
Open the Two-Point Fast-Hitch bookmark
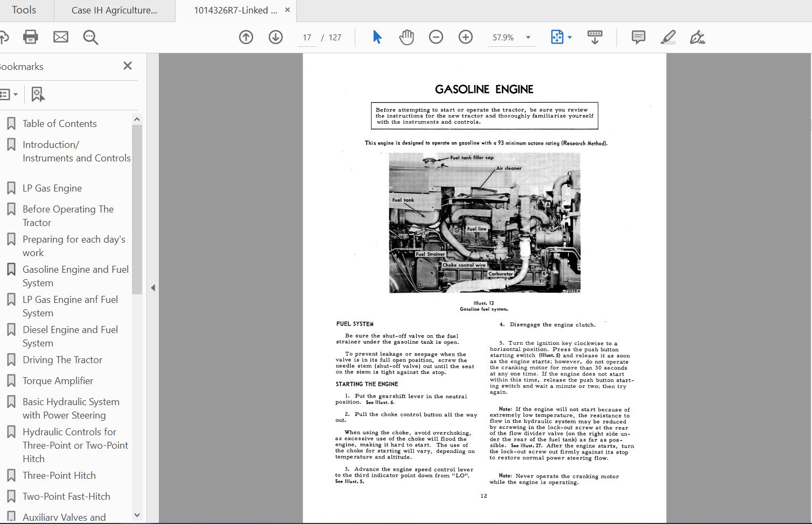(66, 497)
